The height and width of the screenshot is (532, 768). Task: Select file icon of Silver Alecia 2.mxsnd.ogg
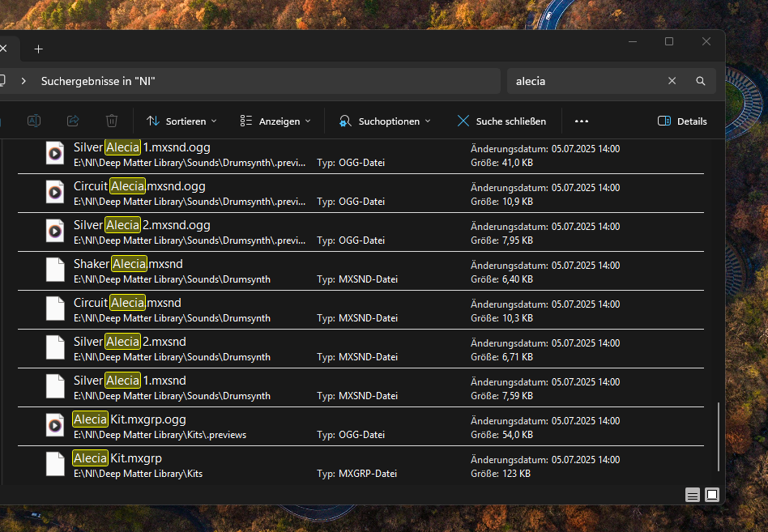click(x=55, y=231)
